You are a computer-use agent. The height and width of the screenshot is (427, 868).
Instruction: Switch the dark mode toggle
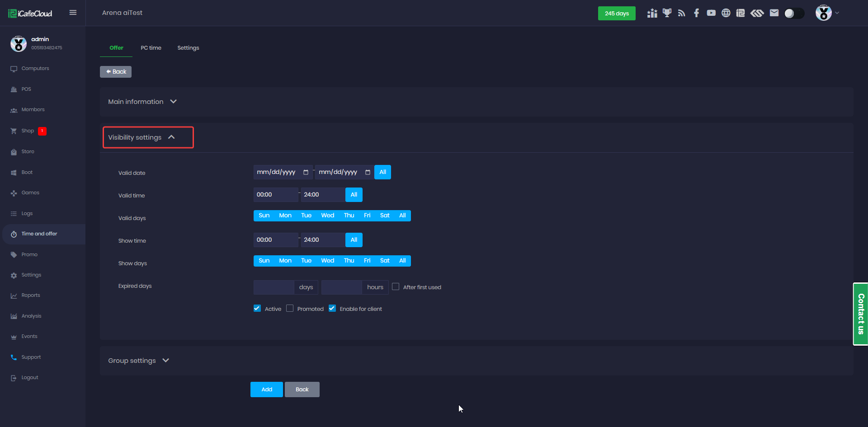[x=794, y=13]
